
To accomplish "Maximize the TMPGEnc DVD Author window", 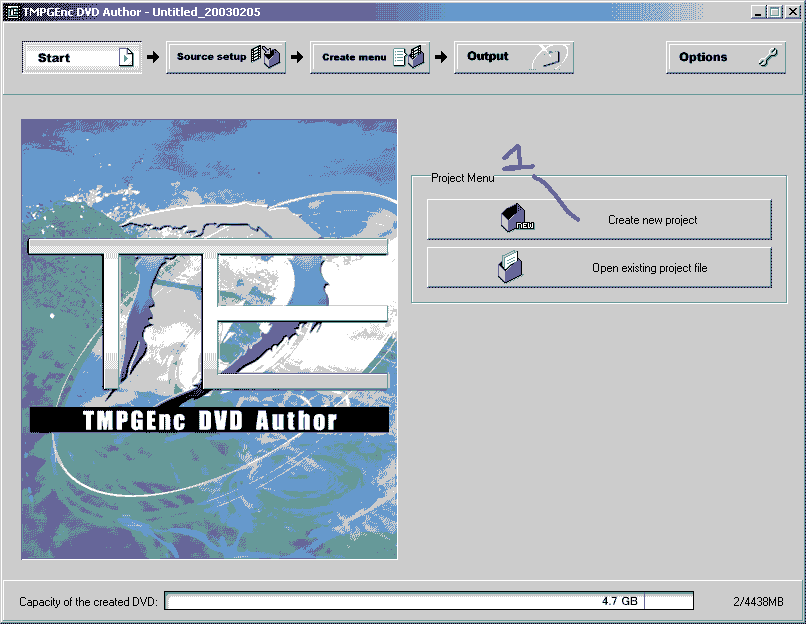I will click(774, 12).
